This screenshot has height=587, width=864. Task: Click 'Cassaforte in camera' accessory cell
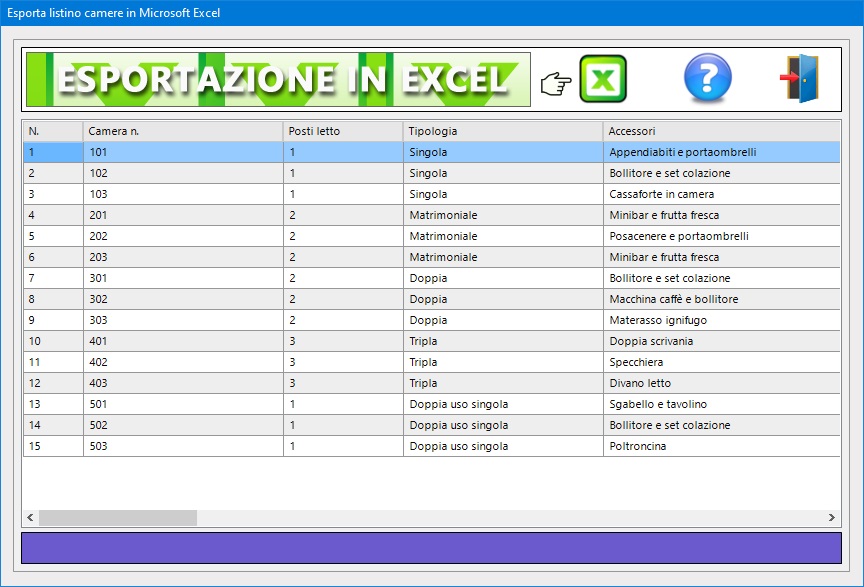722,194
